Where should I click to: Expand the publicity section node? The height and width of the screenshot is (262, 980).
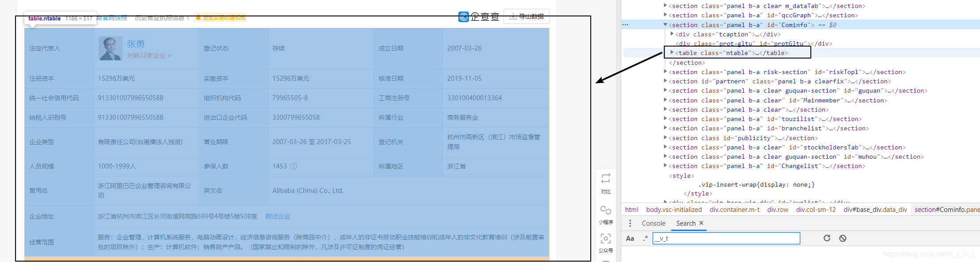pyautogui.click(x=665, y=137)
